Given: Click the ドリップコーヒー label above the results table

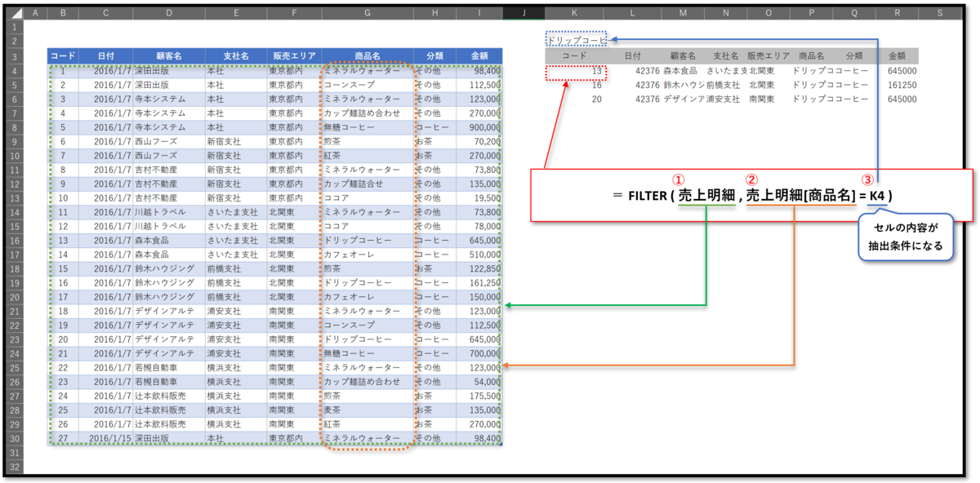Looking at the screenshot, I should 577,38.
